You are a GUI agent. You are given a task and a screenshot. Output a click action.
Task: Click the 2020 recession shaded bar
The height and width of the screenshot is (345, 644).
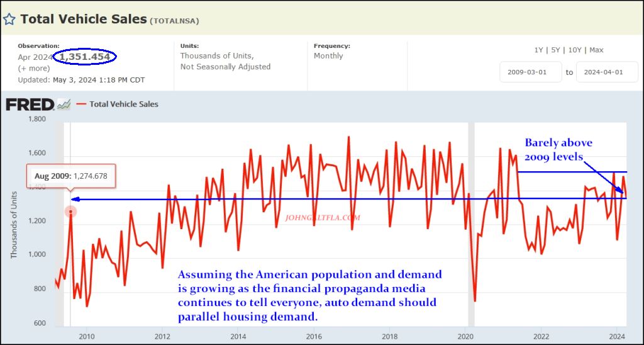pyautogui.click(x=471, y=220)
